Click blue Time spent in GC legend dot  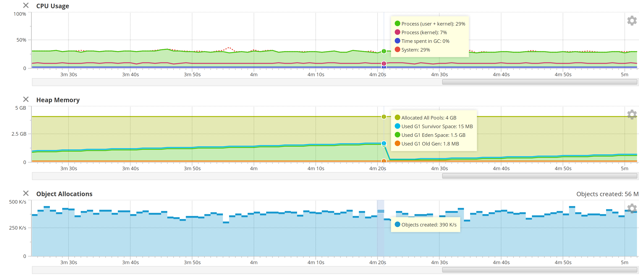(397, 41)
